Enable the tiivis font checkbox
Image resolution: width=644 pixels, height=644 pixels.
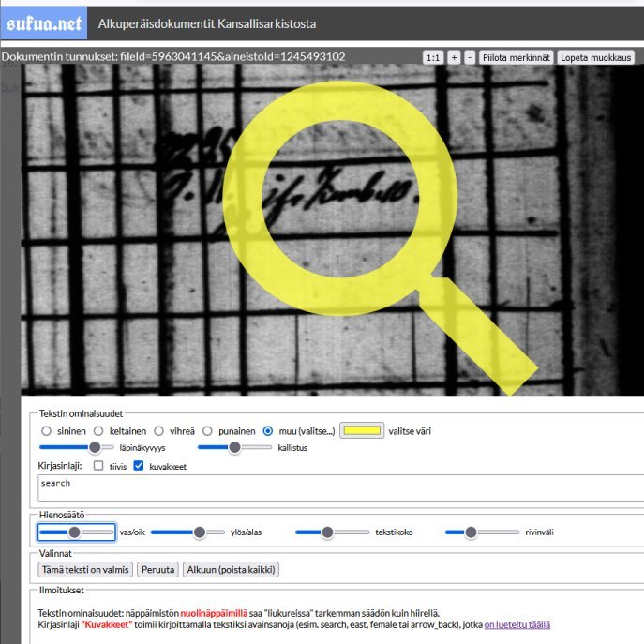[x=98, y=465]
